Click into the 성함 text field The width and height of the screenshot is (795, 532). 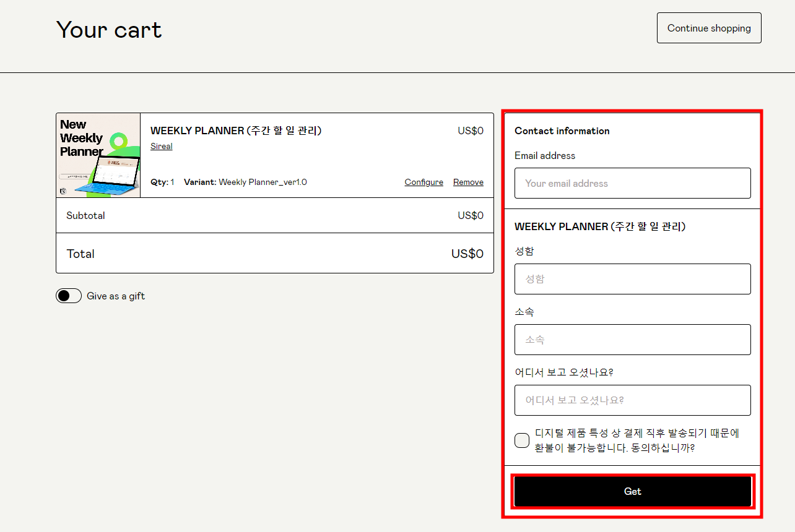(x=632, y=279)
